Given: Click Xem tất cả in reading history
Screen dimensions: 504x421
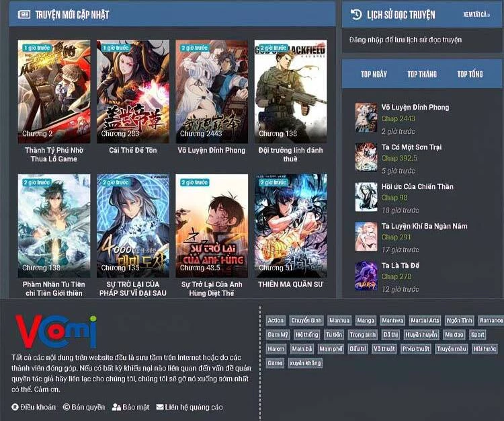Looking at the screenshot, I should (x=476, y=15).
